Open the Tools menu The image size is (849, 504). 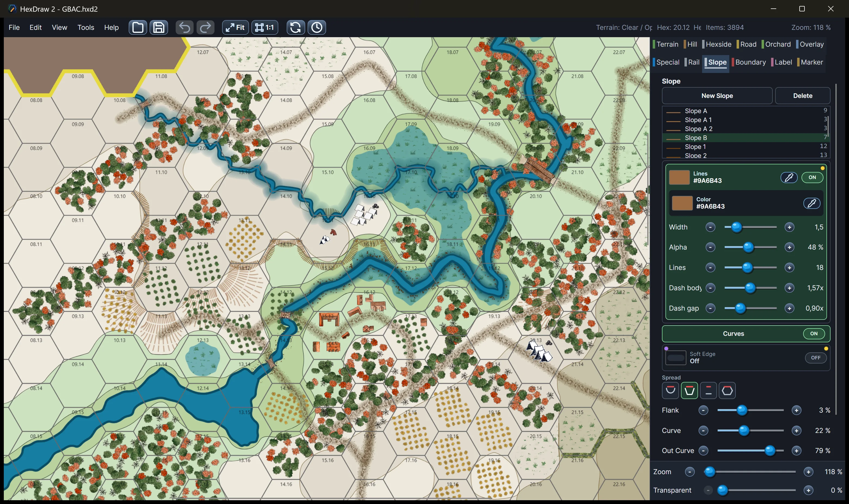(x=86, y=27)
